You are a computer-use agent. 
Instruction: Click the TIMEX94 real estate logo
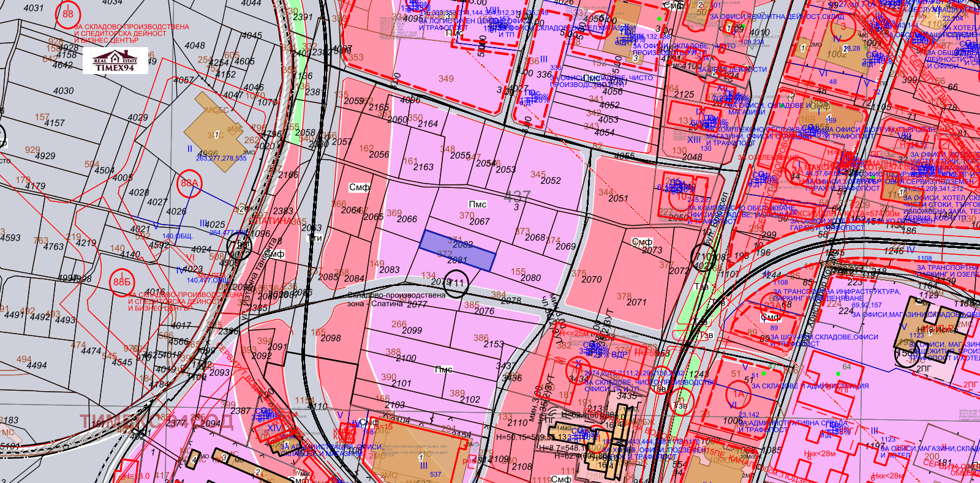115,61
